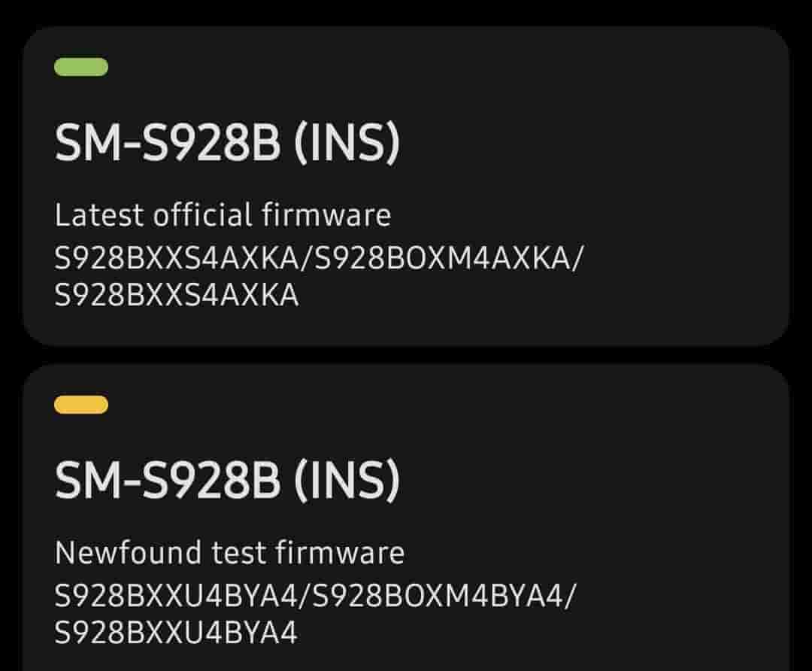Select the "Newfound test firmware" label

pos(229,554)
